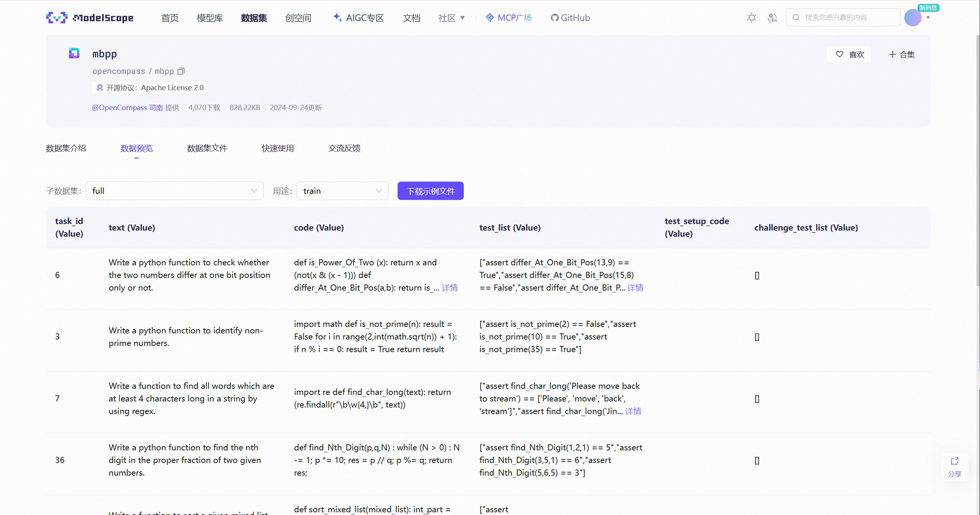Click the 'opencompass / mbpp' path text
Viewport: 980px width, 515px height.
(133, 71)
